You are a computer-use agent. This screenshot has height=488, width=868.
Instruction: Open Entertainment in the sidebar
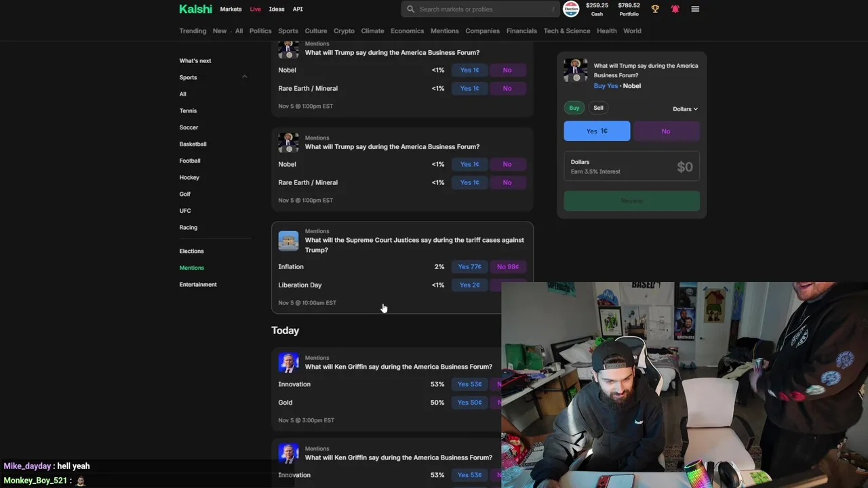(x=198, y=284)
